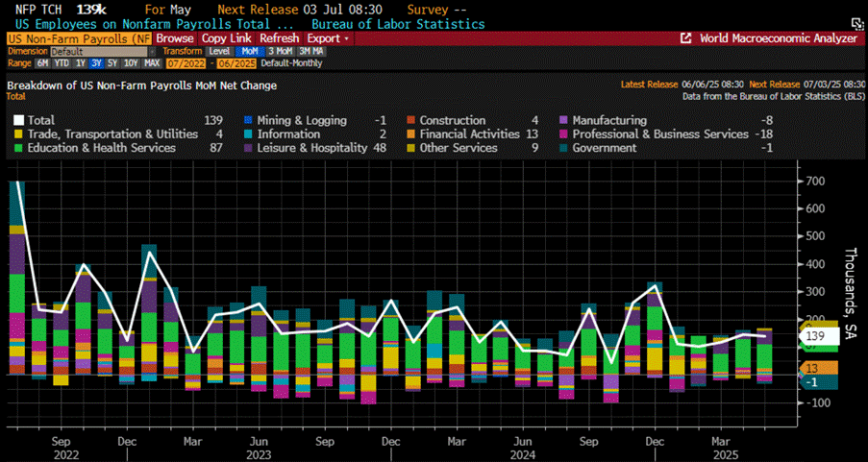Screen dimensions: 868x462
Task: Click the Leisure & Hospitality legend marker
Action: coord(248,148)
